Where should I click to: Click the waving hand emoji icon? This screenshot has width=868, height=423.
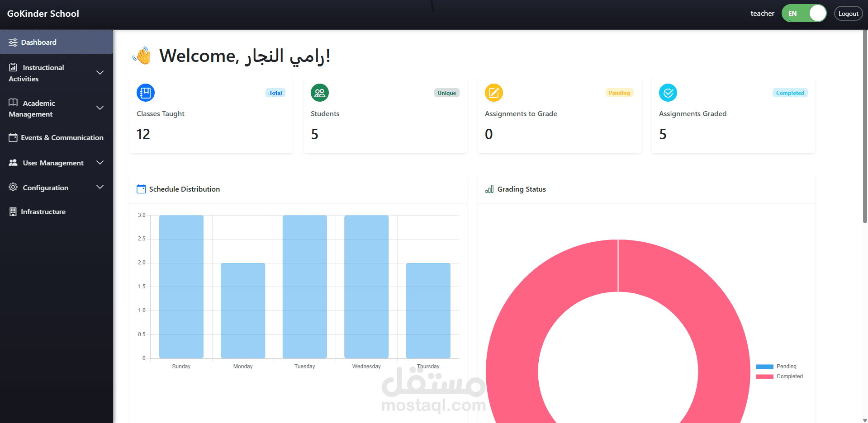142,56
